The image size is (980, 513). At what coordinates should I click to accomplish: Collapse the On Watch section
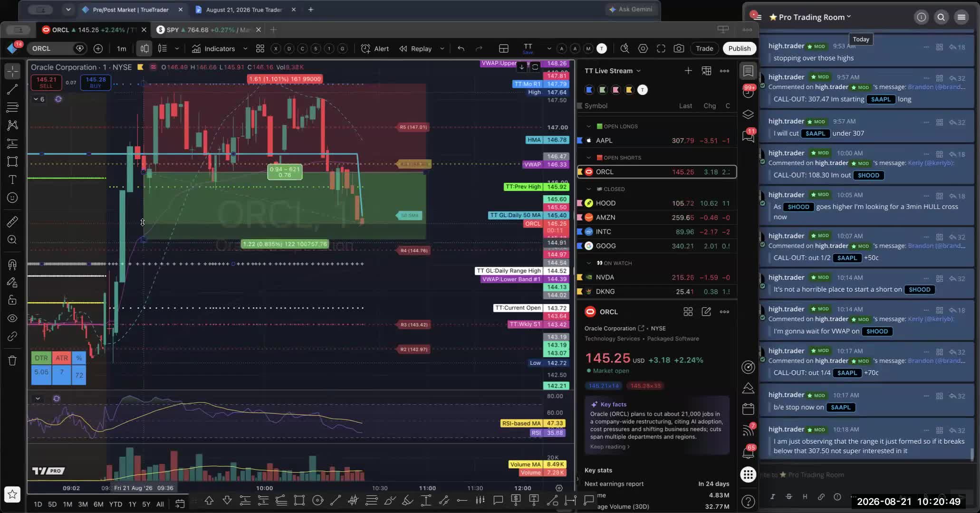pyautogui.click(x=589, y=263)
